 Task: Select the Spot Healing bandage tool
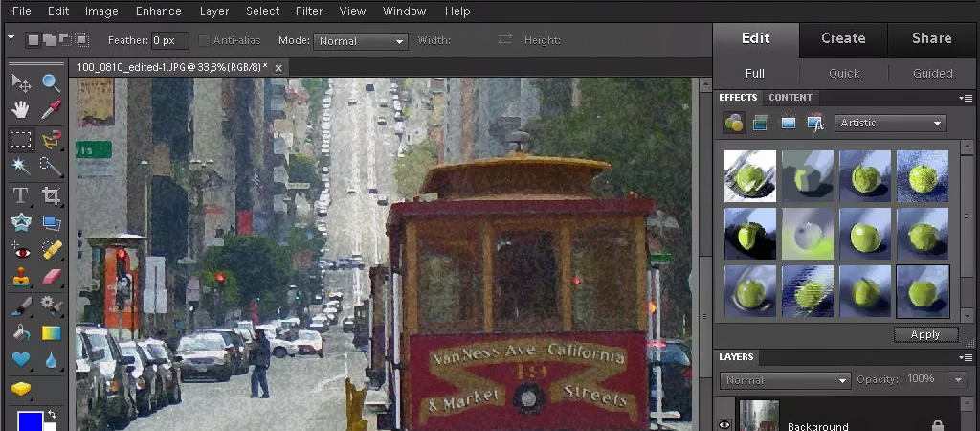click(x=52, y=250)
